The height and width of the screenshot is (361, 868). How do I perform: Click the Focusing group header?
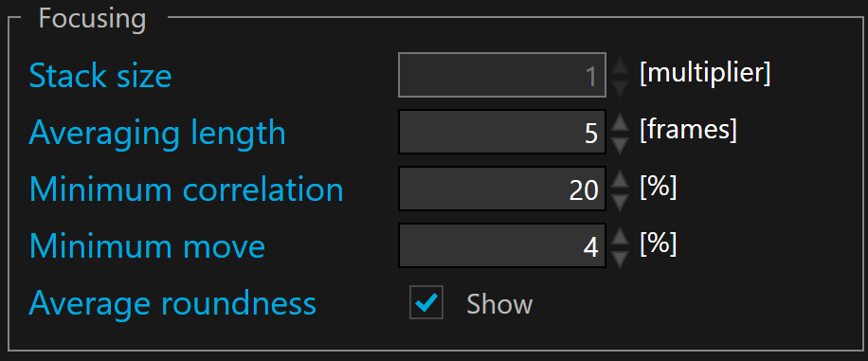[x=93, y=19]
